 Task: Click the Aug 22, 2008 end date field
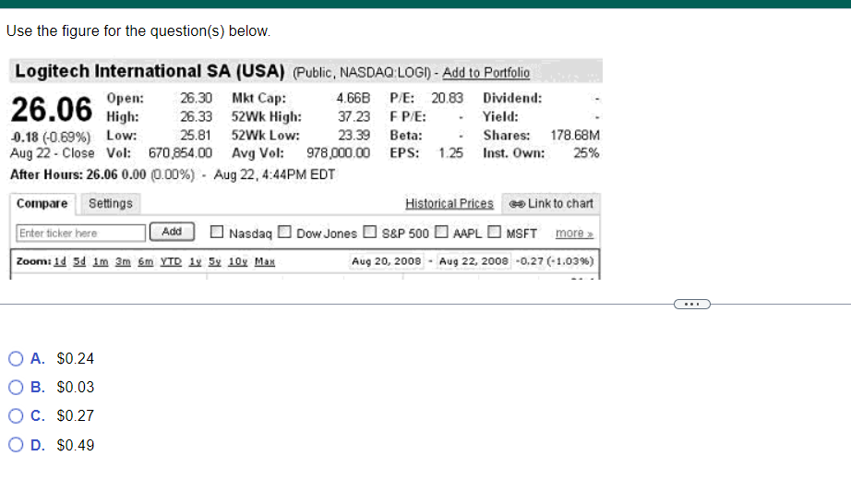pyautogui.click(x=473, y=261)
